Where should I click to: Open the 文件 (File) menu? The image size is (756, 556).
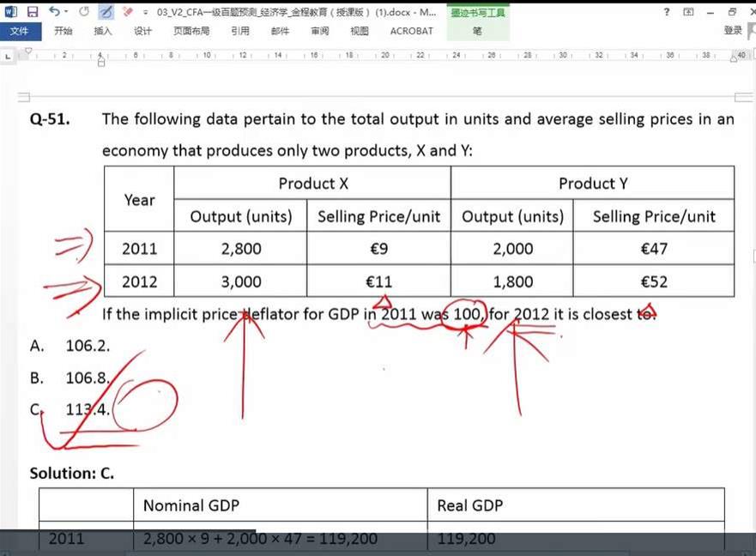pos(19,31)
